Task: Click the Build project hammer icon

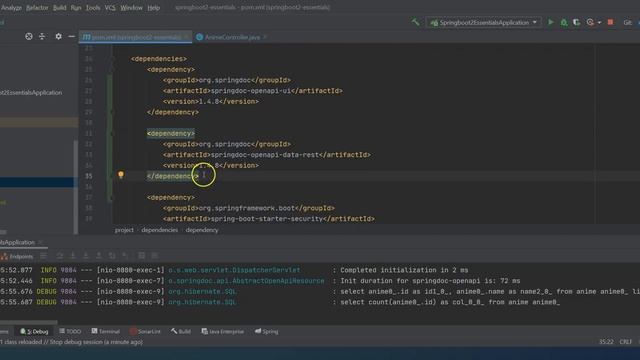Action: pyautogui.click(x=416, y=22)
